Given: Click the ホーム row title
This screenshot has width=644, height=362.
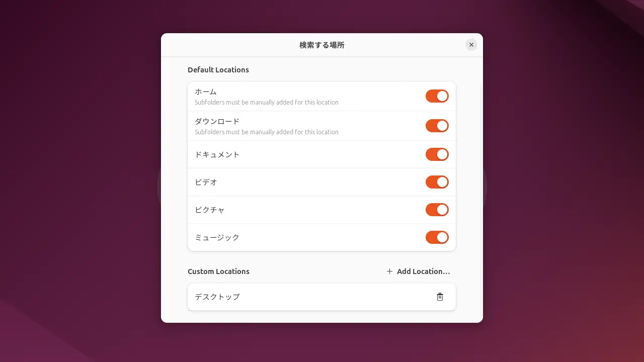Looking at the screenshot, I should pos(206,92).
